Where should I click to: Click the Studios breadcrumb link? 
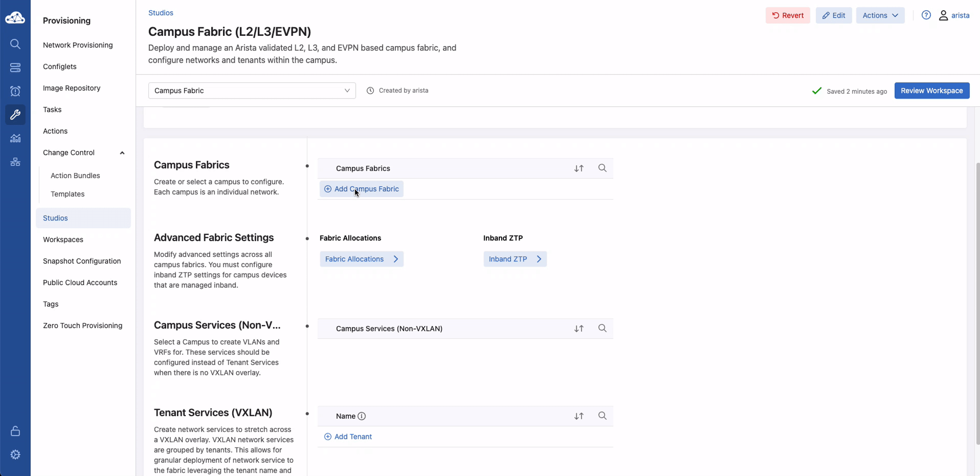pyautogui.click(x=161, y=13)
